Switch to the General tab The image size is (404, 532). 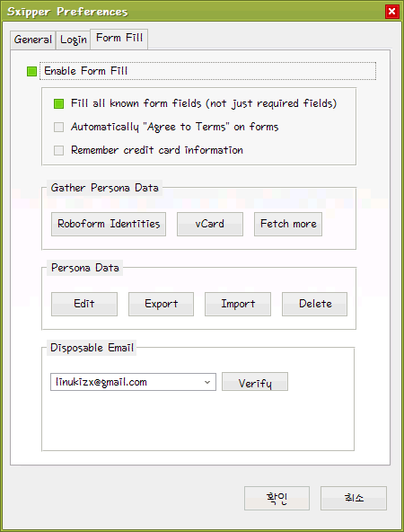33,40
